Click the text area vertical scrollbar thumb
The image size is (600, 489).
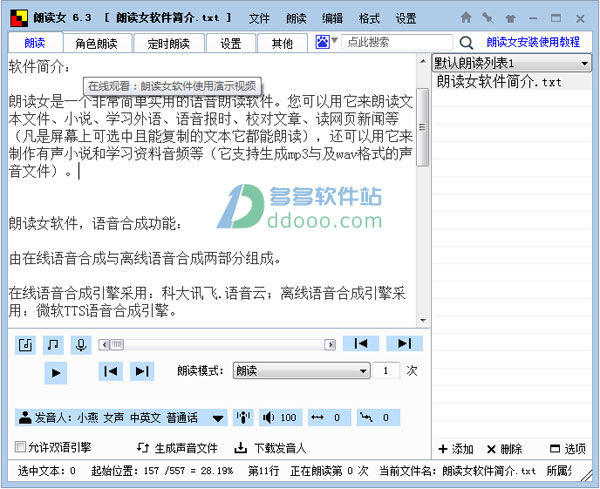coord(422,127)
